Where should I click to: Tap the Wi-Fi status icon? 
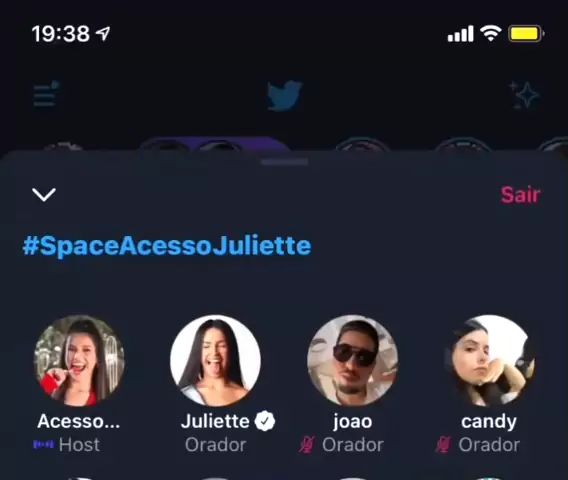[x=491, y=34]
